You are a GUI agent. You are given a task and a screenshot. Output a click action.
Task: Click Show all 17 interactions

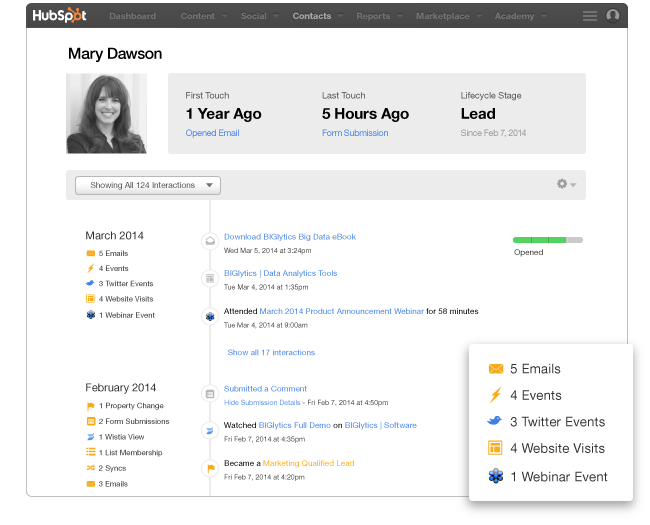click(271, 352)
